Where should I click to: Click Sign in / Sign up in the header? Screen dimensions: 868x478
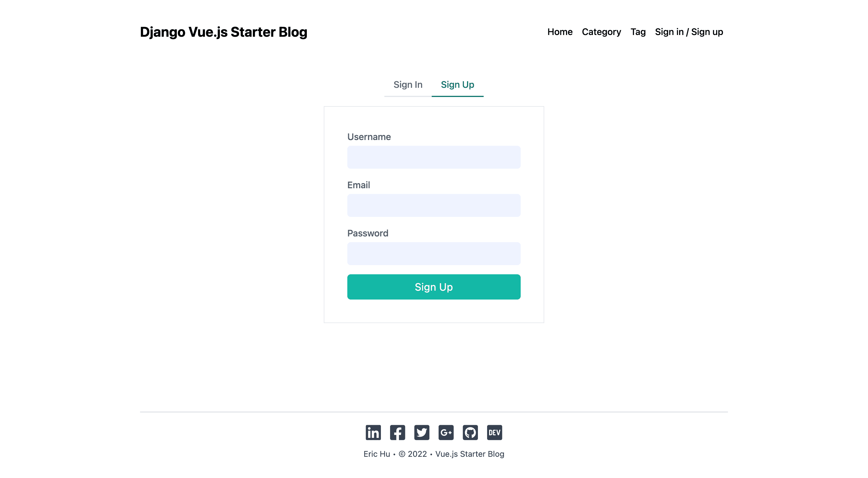pyautogui.click(x=689, y=32)
